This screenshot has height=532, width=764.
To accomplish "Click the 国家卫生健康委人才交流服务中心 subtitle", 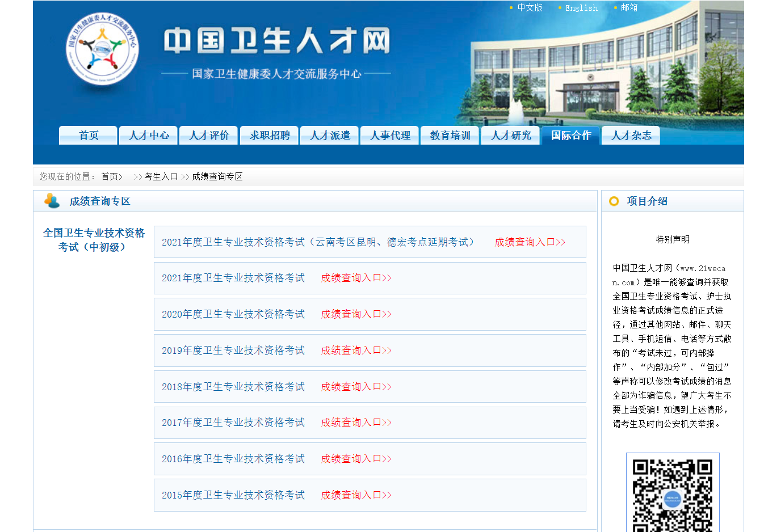I will coord(276,74).
